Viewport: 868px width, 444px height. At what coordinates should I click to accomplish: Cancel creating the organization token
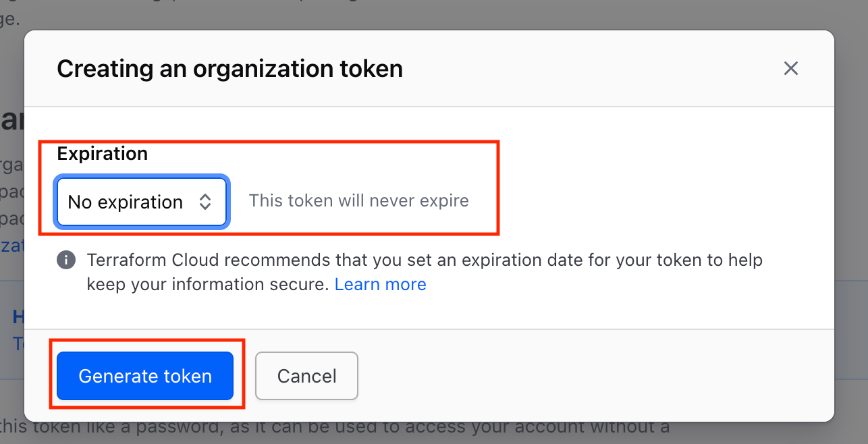click(x=306, y=376)
